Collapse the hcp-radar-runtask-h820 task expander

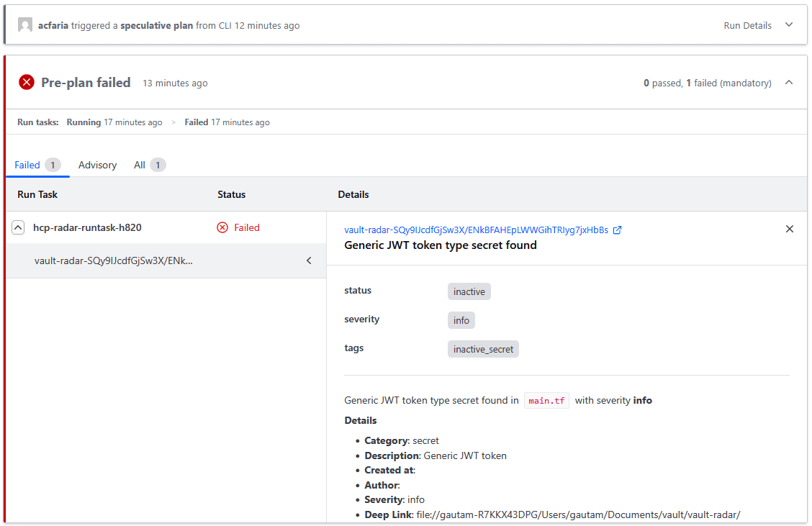pyautogui.click(x=18, y=227)
